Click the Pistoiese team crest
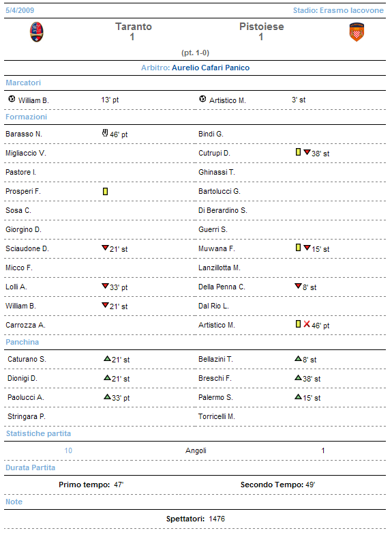 point(357,32)
